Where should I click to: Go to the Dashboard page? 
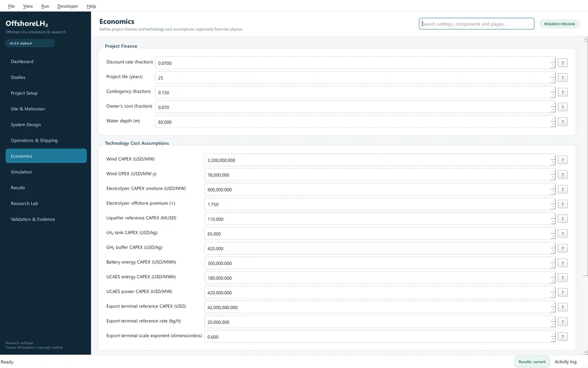pyautogui.click(x=46, y=61)
